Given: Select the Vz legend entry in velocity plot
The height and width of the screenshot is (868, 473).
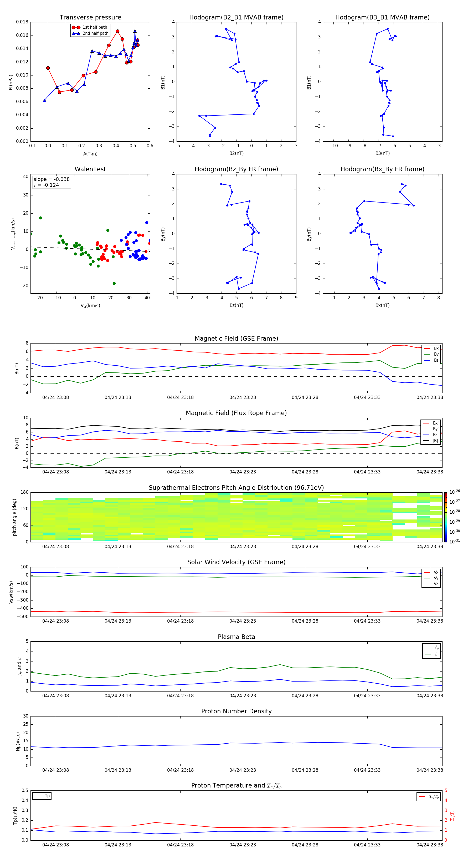Looking at the screenshot, I should [431, 584].
